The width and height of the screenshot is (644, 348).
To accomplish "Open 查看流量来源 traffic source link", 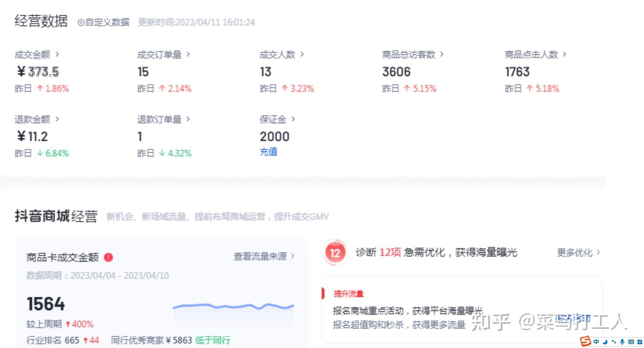I will tap(264, 256).
